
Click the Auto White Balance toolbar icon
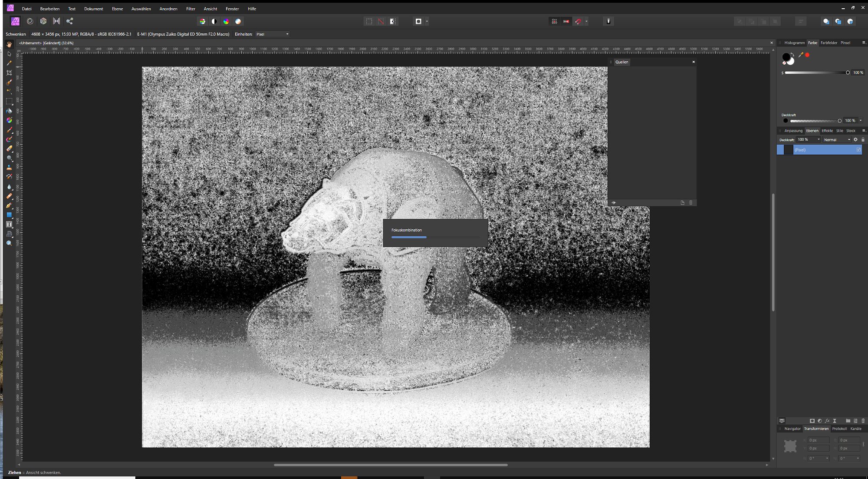coord(238,21)
